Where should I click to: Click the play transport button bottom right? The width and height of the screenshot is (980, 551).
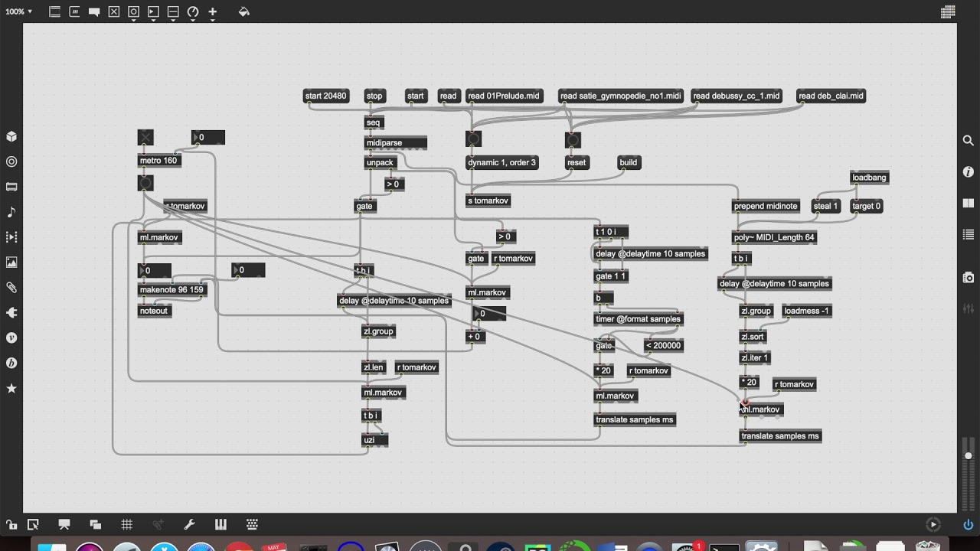[x=933, y=524]
